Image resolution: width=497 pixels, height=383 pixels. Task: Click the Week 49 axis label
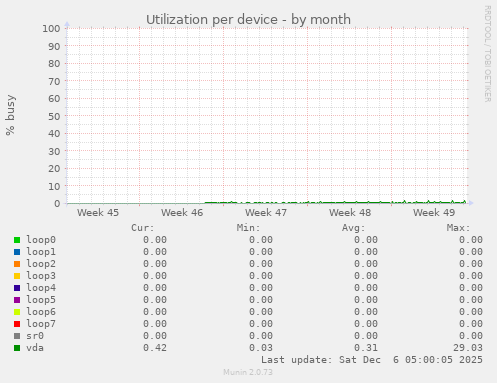click(x=434, y=213)
